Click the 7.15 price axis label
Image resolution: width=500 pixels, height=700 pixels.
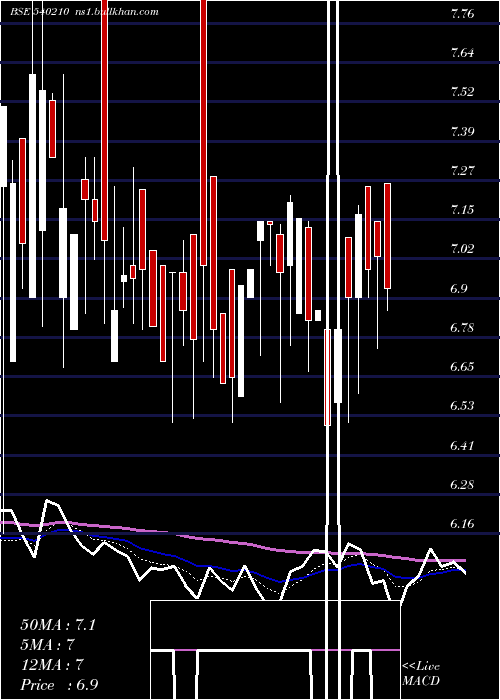click(x=462, y=210)
